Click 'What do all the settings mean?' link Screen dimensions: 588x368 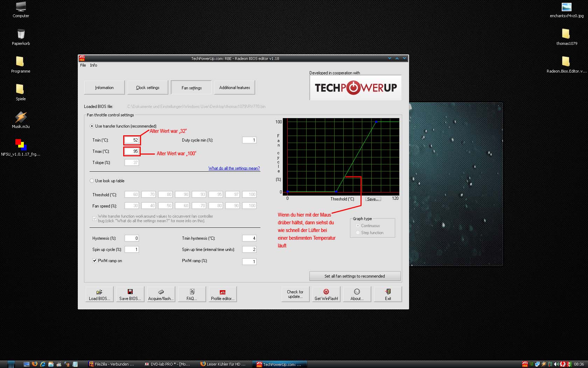point(234,168)
